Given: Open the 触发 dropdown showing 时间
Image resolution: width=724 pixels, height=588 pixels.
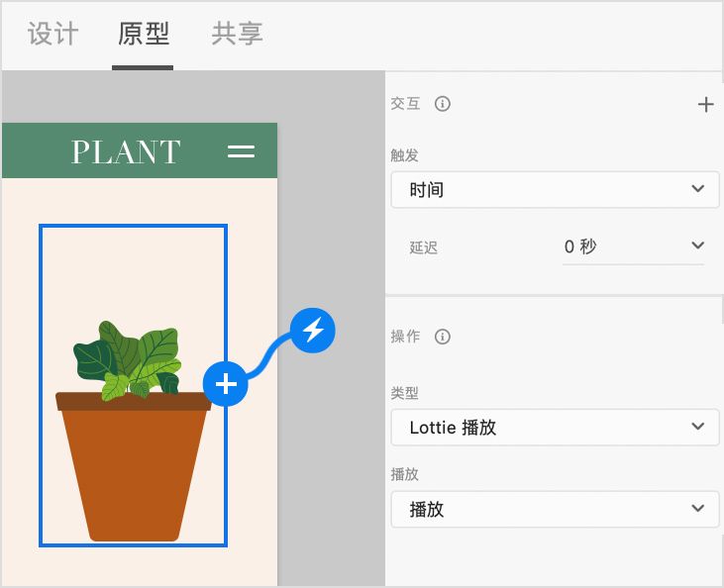Looking at the screenshot, I should [x=555, y=190].
